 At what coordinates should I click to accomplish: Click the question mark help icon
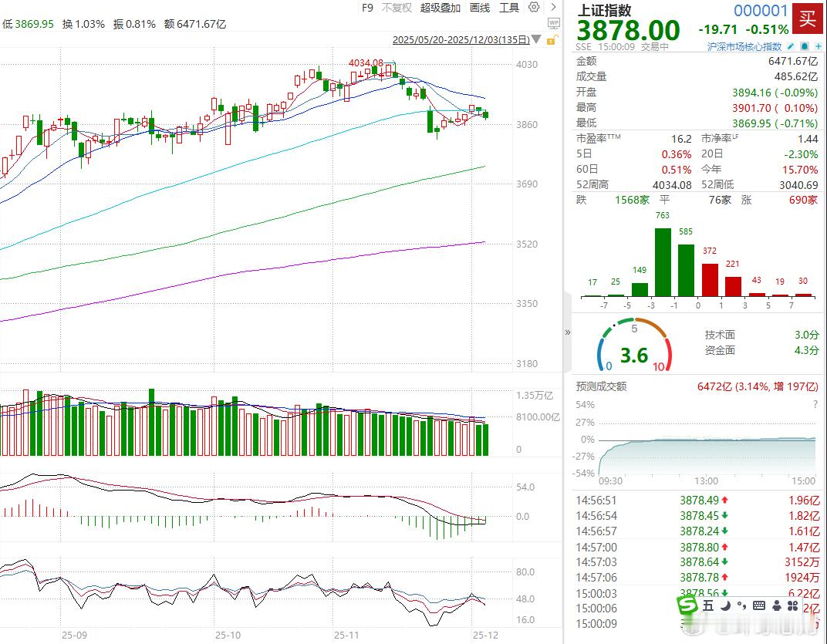(x=815, y=404)
